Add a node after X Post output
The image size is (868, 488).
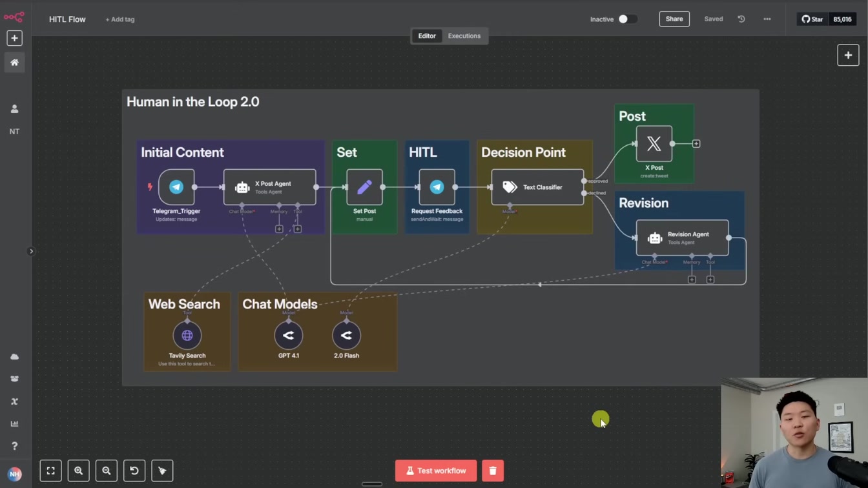pos(696,143)
